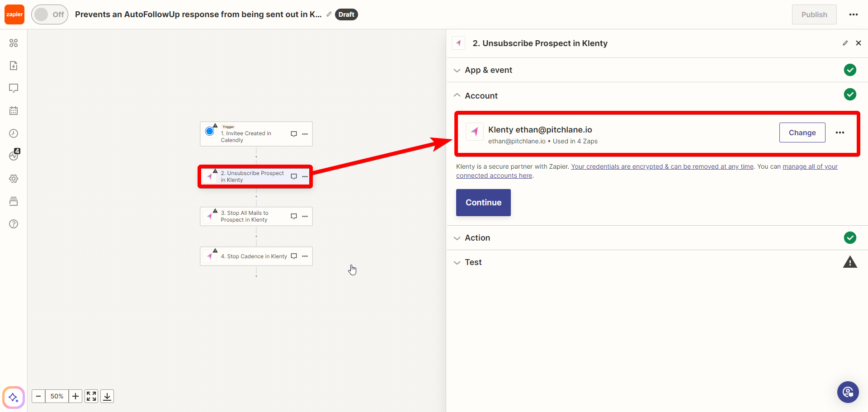The width and height of the screenshot is (868, 412).
Task: Open the Calendly trigger step's ellipsis menu
Action: coord(305,134)
